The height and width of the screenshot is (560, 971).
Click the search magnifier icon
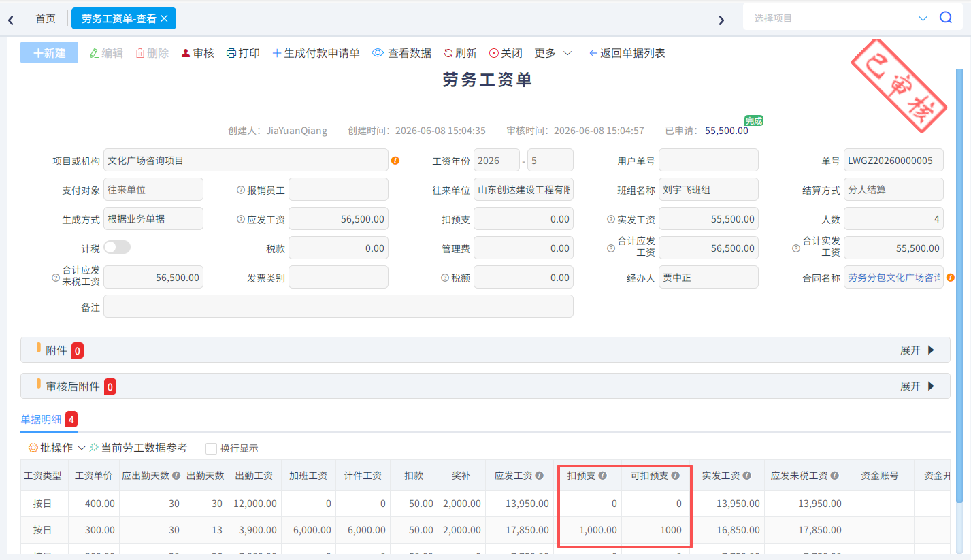tap(946, 18)
